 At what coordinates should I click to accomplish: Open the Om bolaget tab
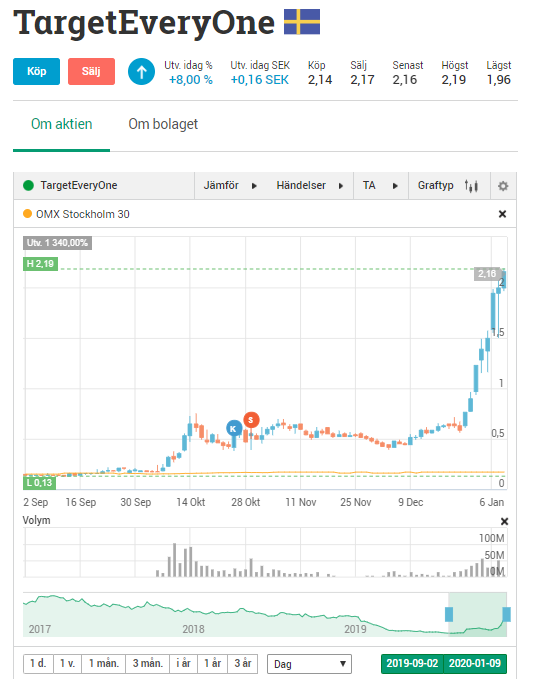tap(163, 124)
